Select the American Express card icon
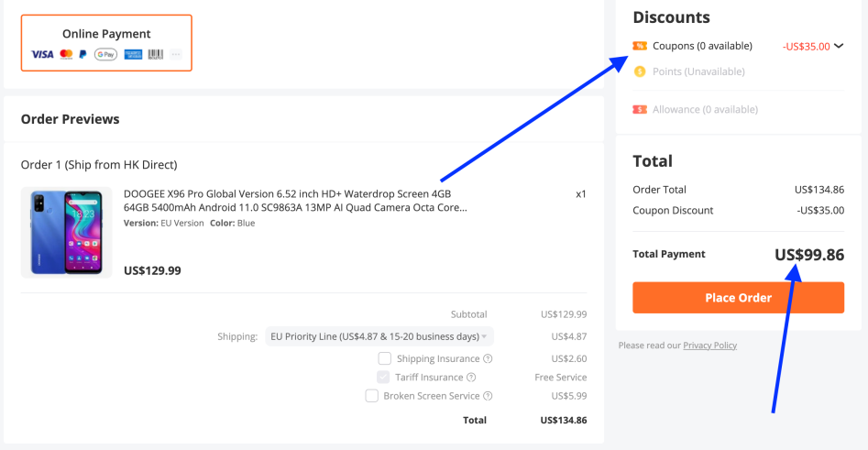This screenshot has width=868, height=450. coord(133,54)
